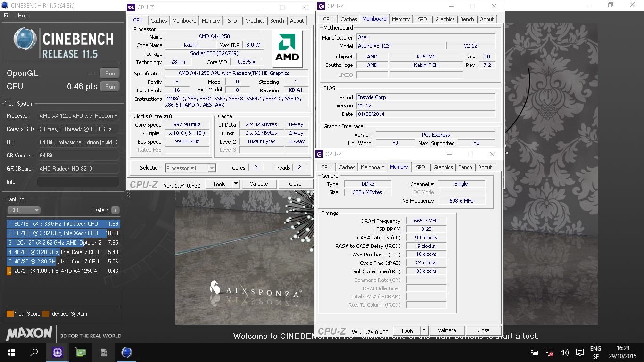Select the Cinebench sphere taskbar icon
The image size is (644, 362).
(x=126, y=352)
